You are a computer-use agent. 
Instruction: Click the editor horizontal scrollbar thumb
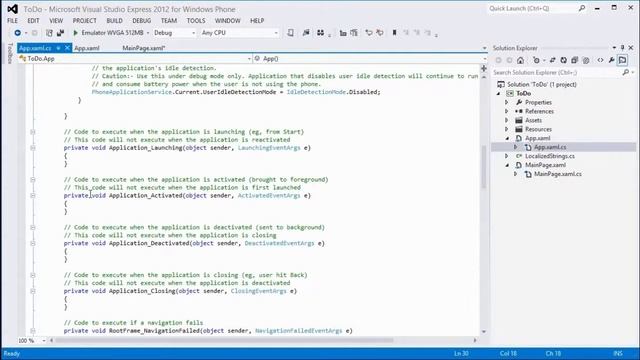[x=224, y=340]
